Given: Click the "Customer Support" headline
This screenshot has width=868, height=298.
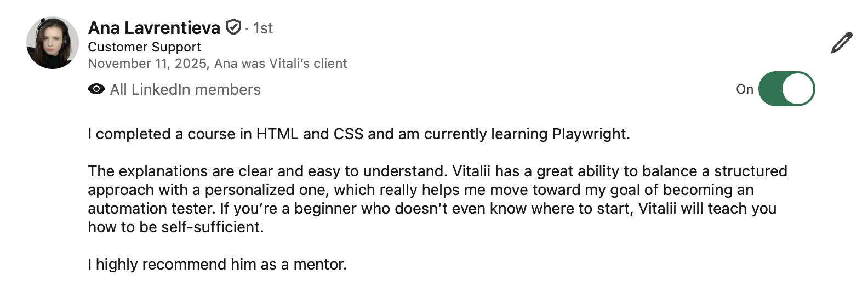Looking at the screenshot, I should [144, 47].
